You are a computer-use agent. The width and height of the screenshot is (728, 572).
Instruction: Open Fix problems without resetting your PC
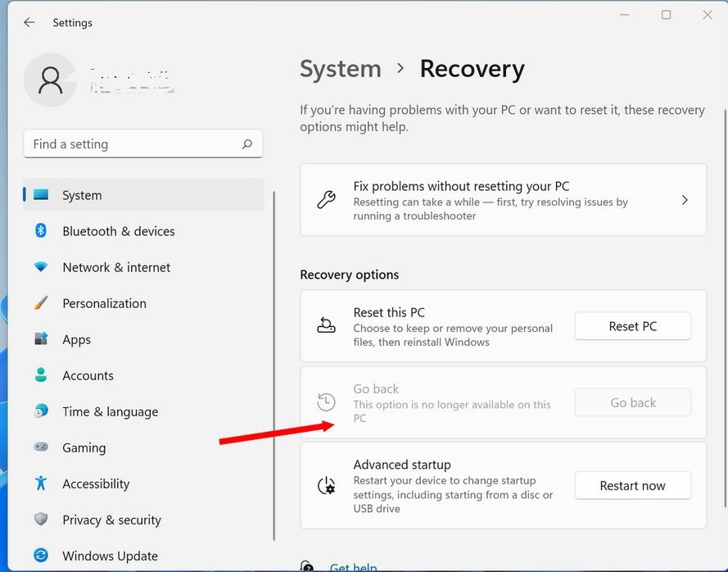tap(504, 200)
